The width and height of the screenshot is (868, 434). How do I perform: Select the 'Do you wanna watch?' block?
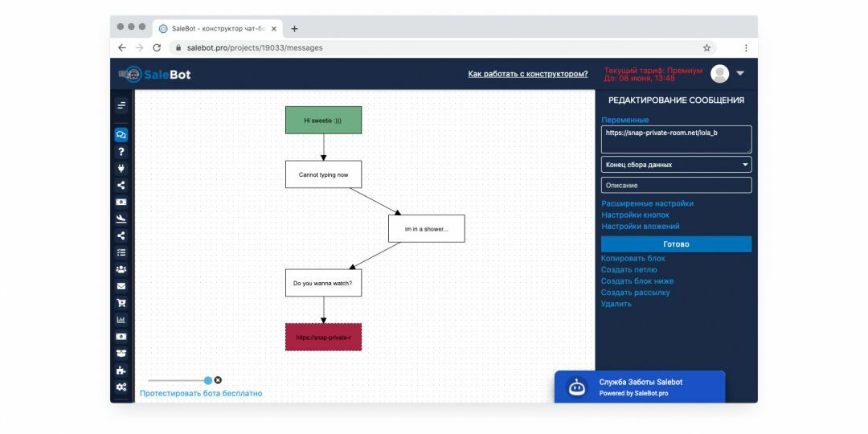(x=323, y=283)
